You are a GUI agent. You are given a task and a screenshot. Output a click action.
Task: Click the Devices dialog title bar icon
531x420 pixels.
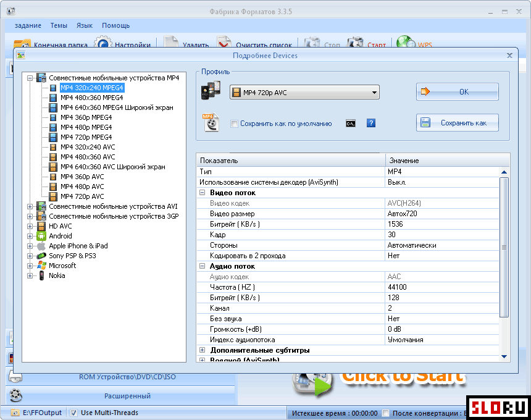pos(20,55)
